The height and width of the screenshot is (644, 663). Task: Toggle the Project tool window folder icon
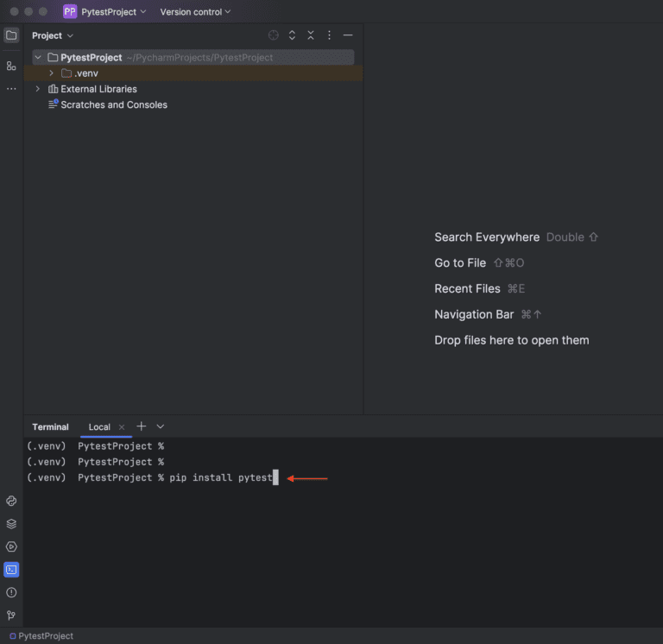click(x=11, y=35)
